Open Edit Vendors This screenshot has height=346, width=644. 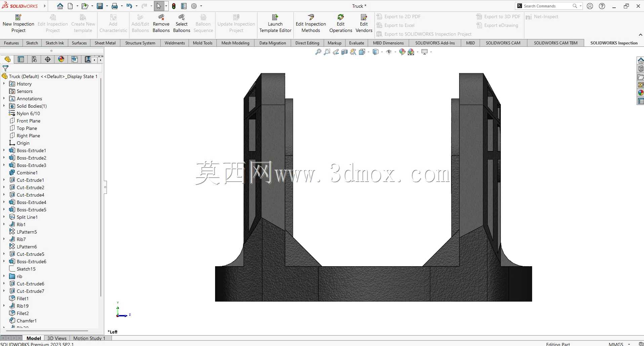click(364, 24)
